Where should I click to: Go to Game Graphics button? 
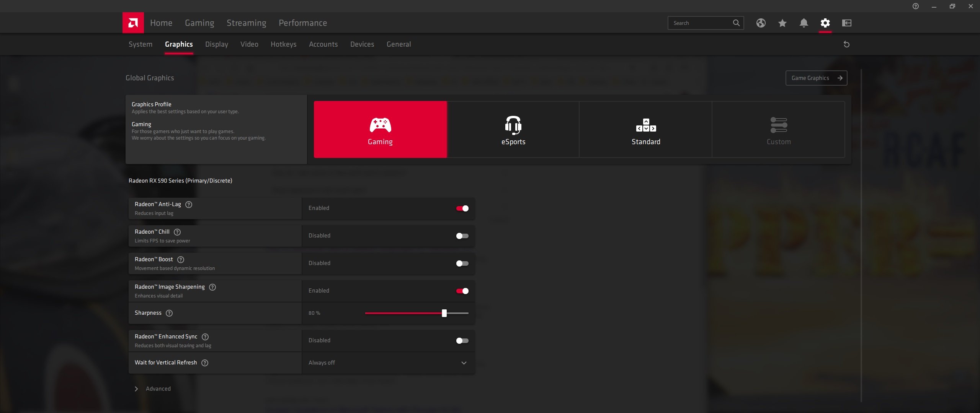coord(816,78)
